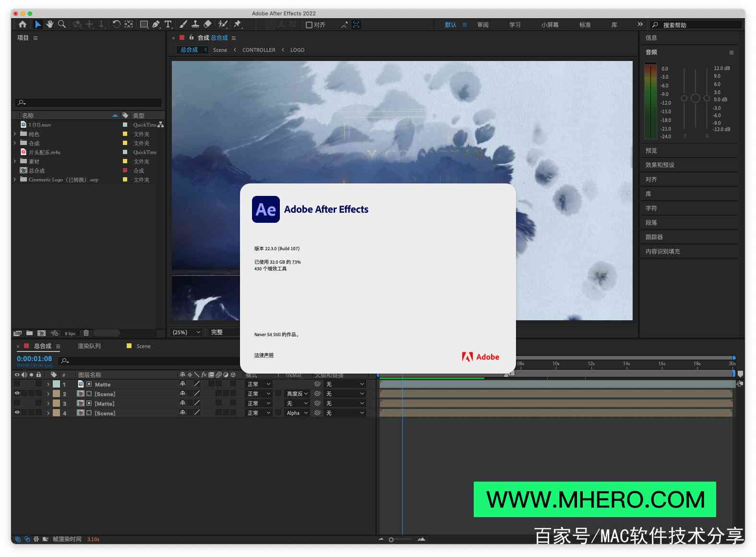756x557 pixels.
Task: Select the Rotation tool
Action: pyautogui.click(x=116, y=24)
